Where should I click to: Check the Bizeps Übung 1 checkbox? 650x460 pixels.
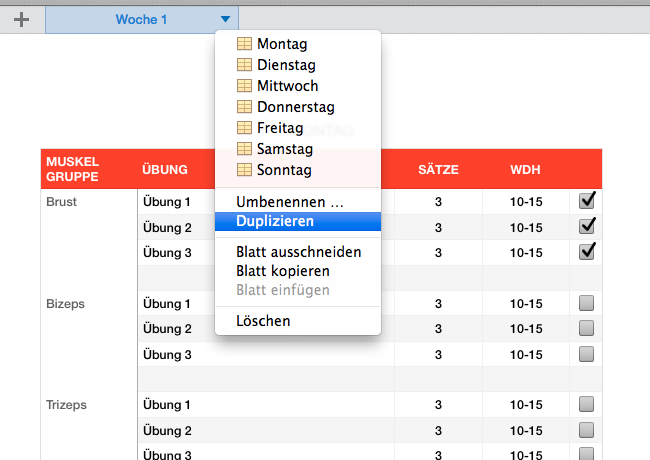(x=587, y=303)
